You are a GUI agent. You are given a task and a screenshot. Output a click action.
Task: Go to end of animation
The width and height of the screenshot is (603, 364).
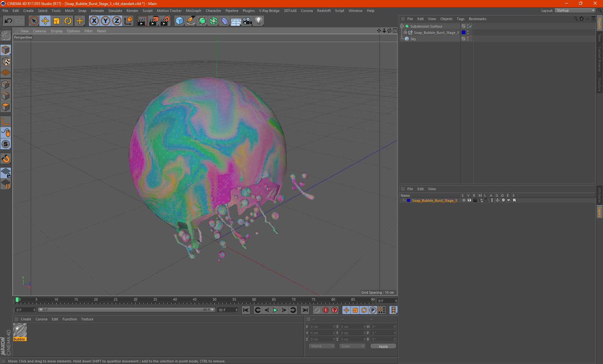coord(305,310)
